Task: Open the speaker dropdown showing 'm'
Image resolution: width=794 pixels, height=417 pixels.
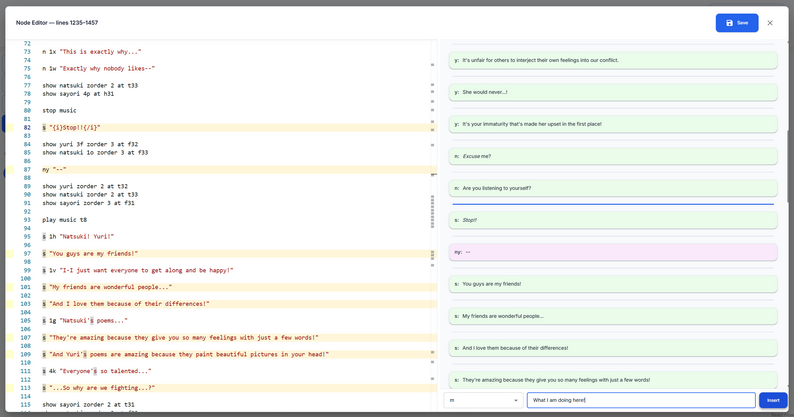Action: click(483, 400)
